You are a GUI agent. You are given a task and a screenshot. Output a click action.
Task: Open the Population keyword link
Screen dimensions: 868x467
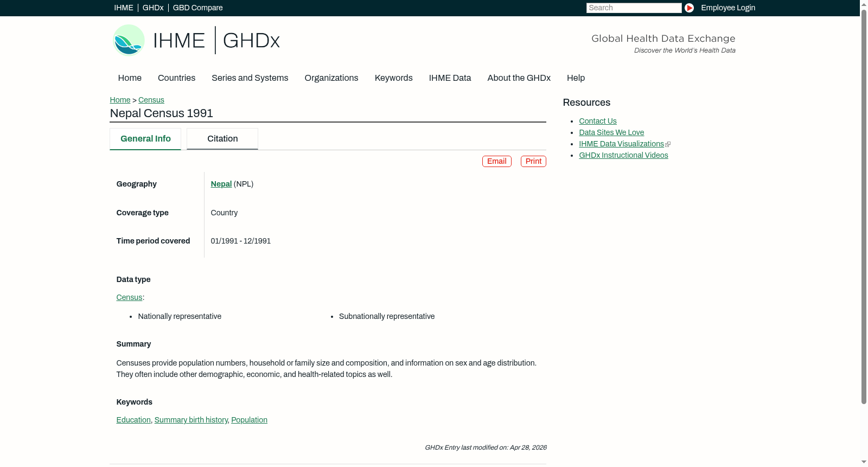(249, 420)
